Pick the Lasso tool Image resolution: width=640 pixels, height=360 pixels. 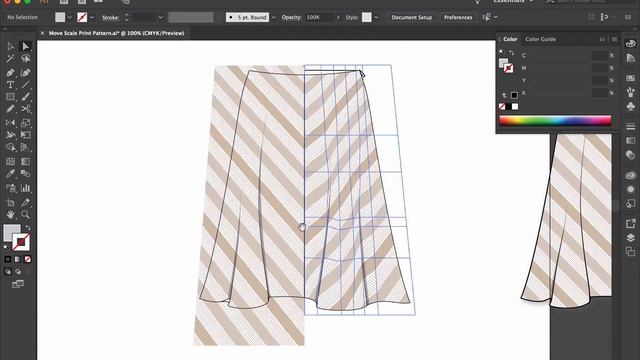click(26, 59)
